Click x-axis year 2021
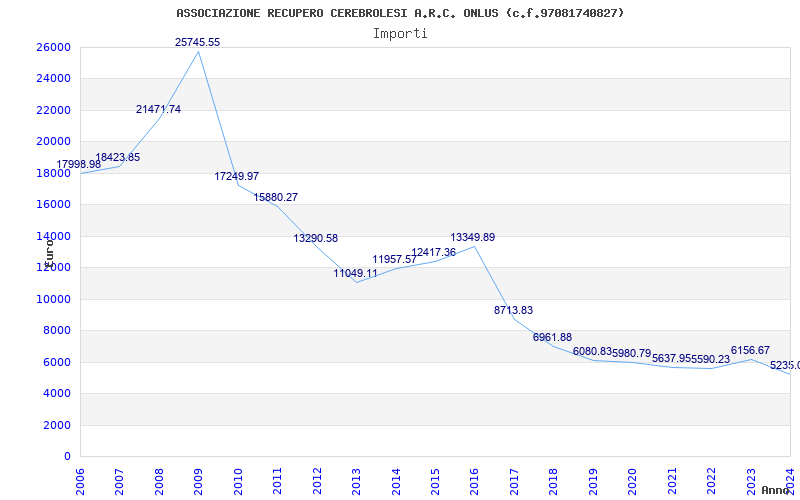Screen dimensions: 800x500 tap(672, 481)
